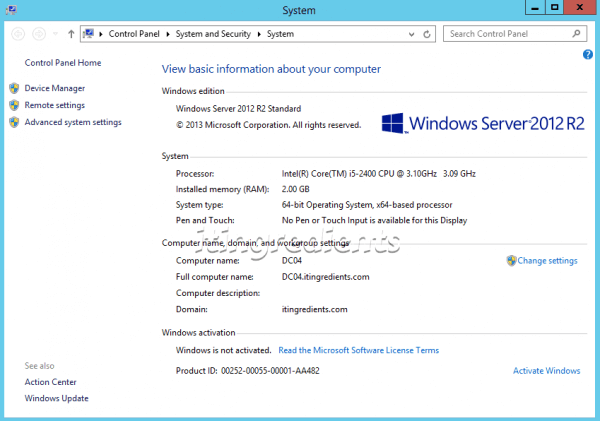Open the recent locations dropdown arrow
Image resolution: width=600 pixels, height=421 pixels.
(54, 34)
